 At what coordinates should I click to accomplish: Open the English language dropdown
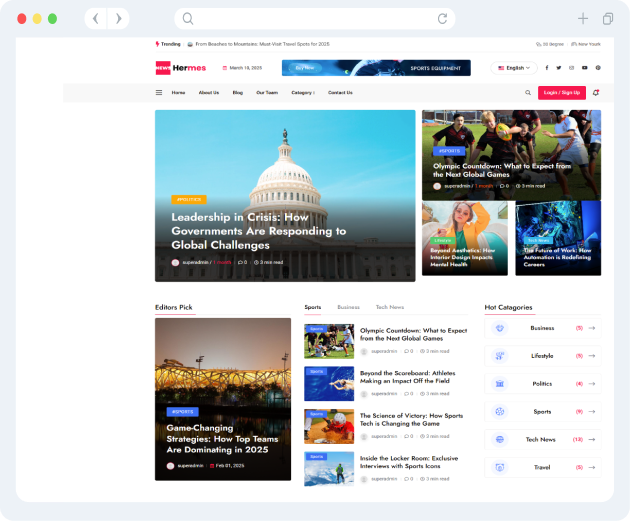tap(514, 68)
